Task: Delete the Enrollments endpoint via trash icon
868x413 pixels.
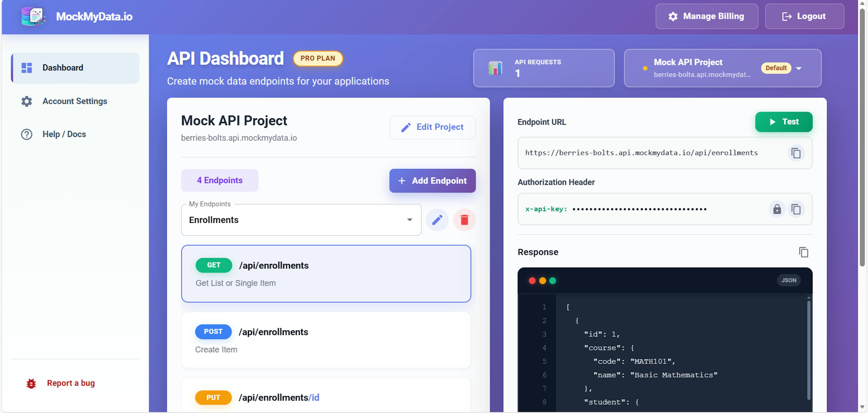Action: (464, 220)
